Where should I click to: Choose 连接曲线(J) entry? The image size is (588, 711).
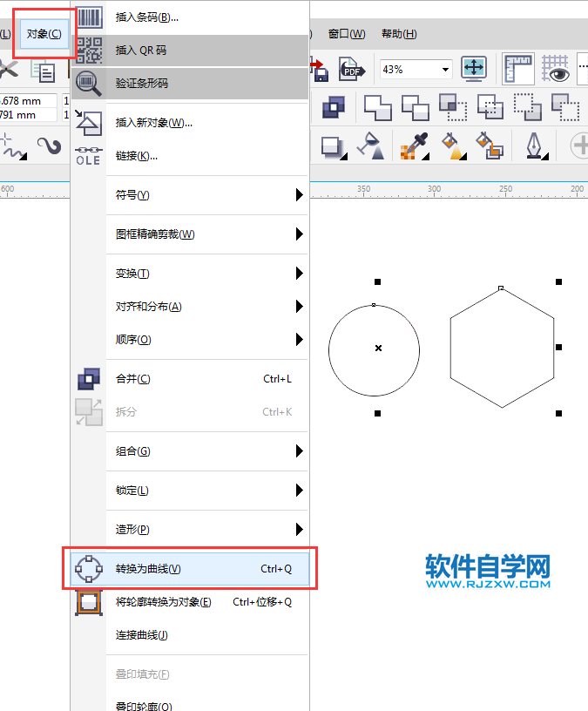(x=190, y=635)
